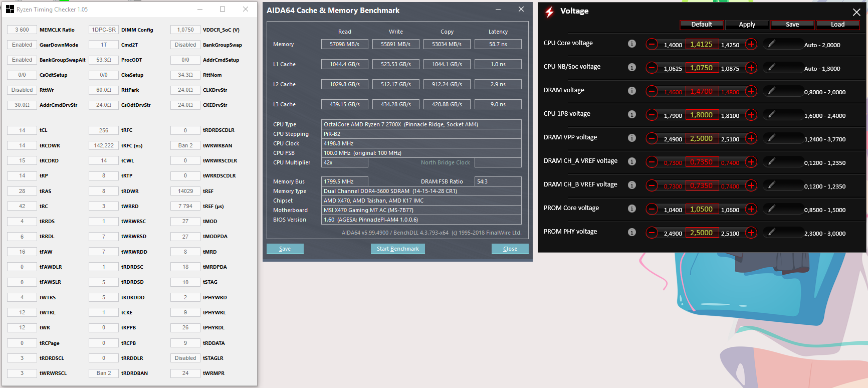This screenshot has width=868, height=388.
Task: Select PROM PHY voltage value 2,5000
Action: tap(702, 233)
